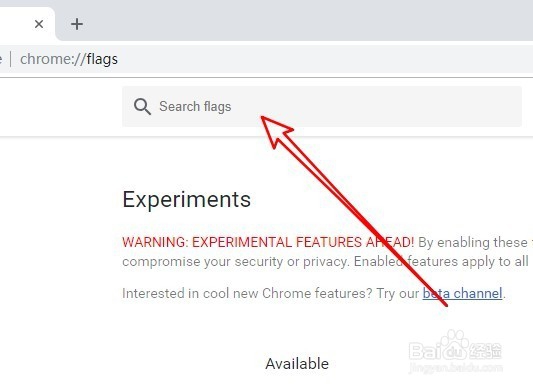Close the current browser tab
The width and height of the screenshot is (533, 387).
(39, 24)
